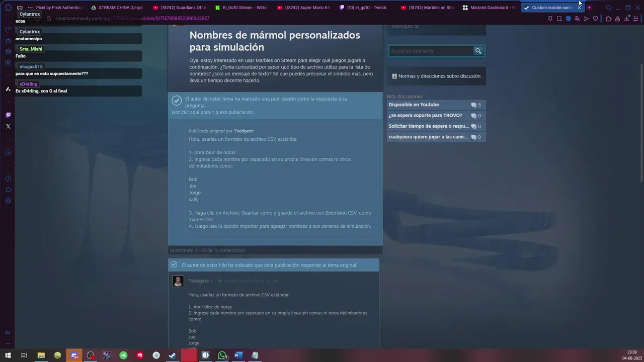Click 'Mostrando 1- -5 de 5 comentarios' text
The width and height of the screenshot is (644, 362).
click(x=208, y=250)
